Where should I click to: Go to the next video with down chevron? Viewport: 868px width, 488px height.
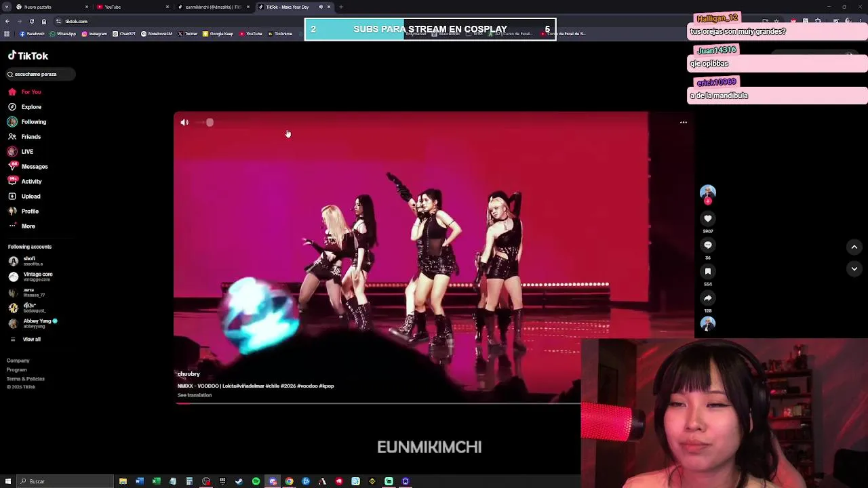coord(854,269)
